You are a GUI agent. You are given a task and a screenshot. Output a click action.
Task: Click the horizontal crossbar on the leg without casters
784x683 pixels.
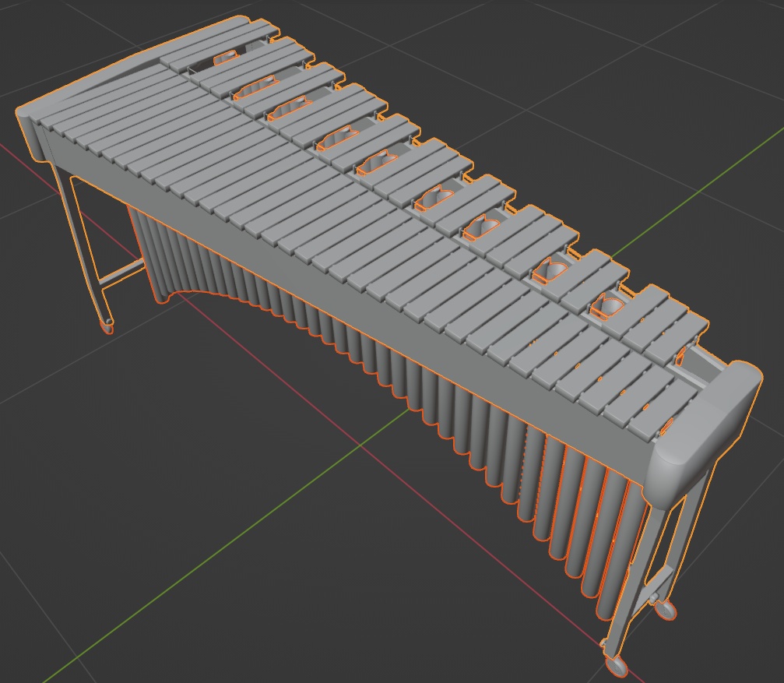(121, 274)
